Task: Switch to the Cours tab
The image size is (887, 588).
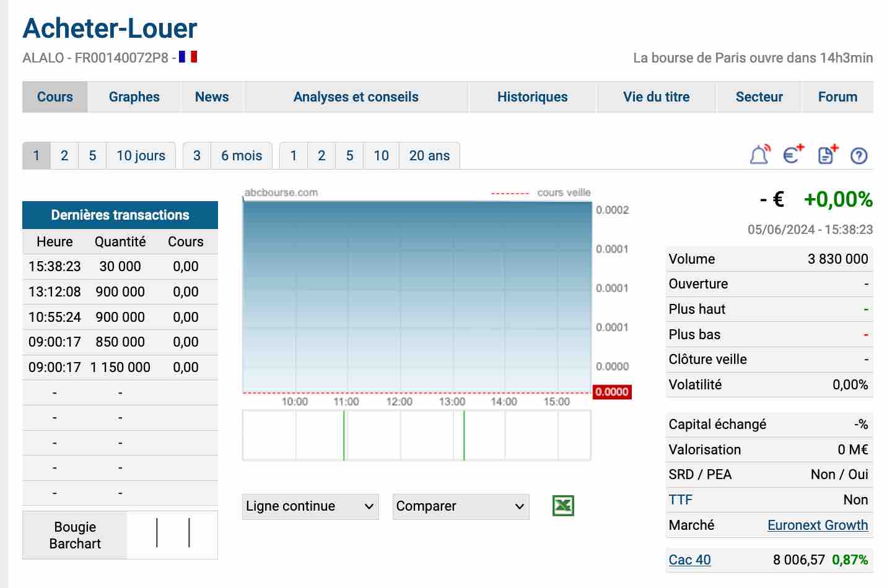Action: tap(55, 97)
